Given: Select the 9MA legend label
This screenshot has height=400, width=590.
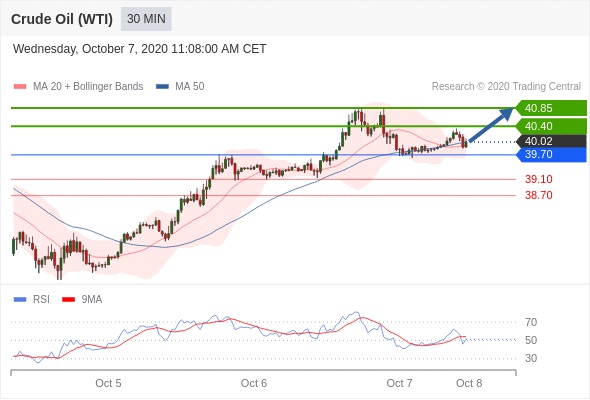Looking at the screenshot, I should pos(92,300).
